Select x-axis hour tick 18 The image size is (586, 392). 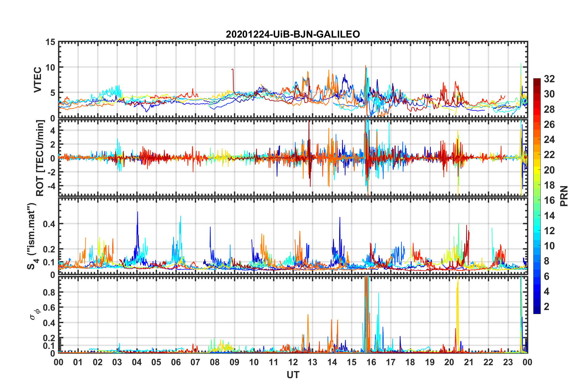click(410, 362)
